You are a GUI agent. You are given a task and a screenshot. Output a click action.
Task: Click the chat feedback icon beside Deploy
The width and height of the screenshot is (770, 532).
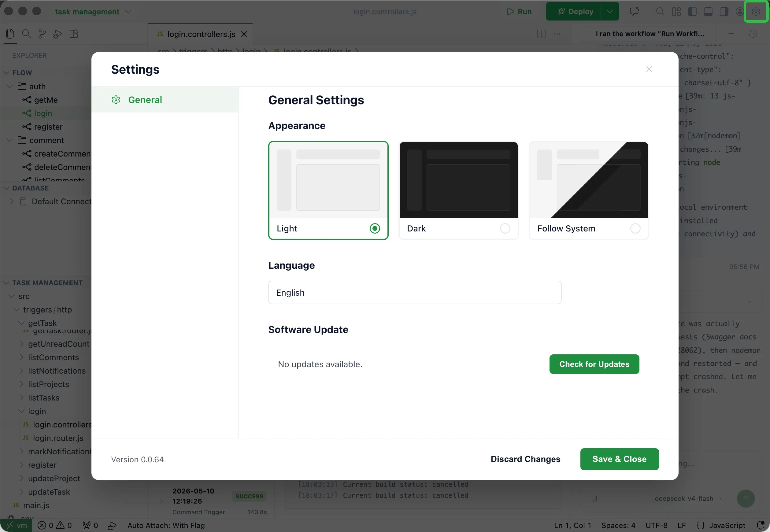point(634,12)
